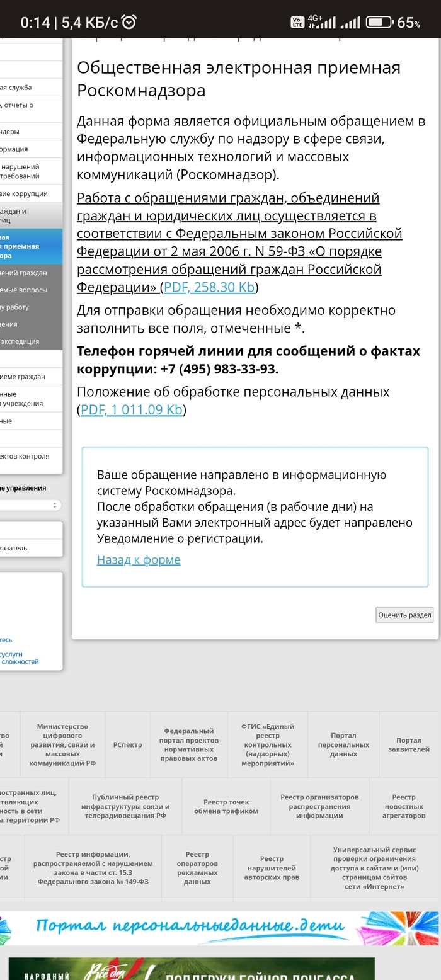Open the 'Портал персональных данных' footer link

[343, 744]
